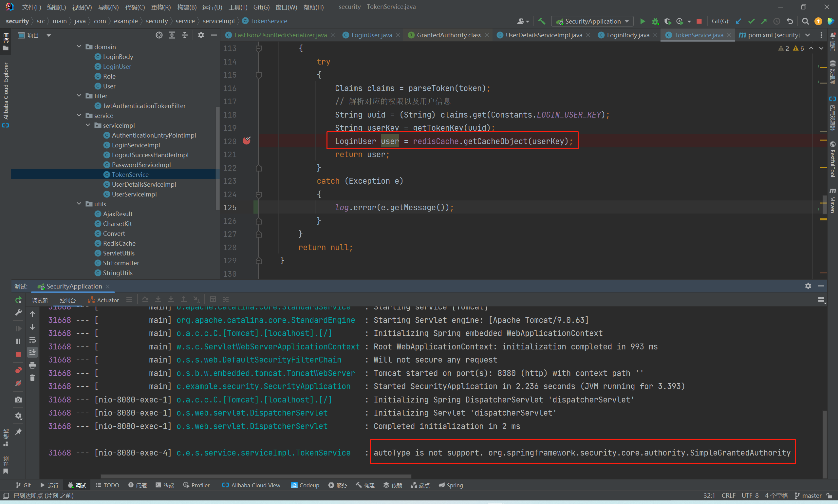838x504 pixels.
Task: Click the servicelmpl breadcrumb
Action: click(219, 21)
